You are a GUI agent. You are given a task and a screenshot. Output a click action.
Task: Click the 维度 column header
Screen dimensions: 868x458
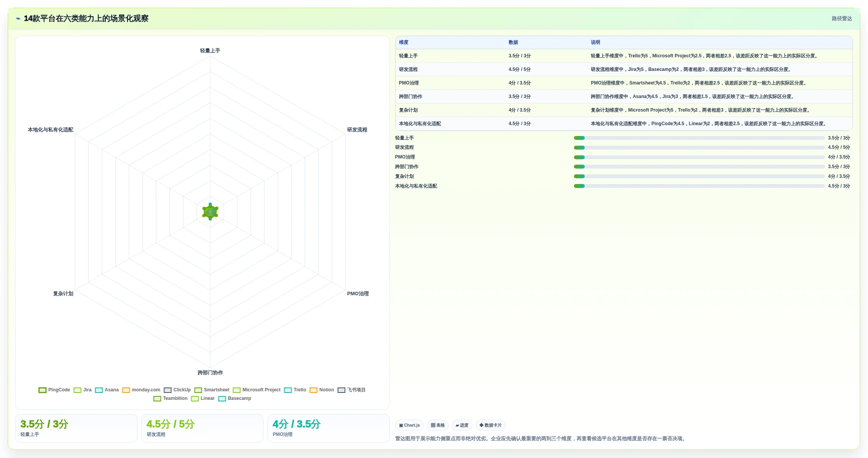(404, 42)
